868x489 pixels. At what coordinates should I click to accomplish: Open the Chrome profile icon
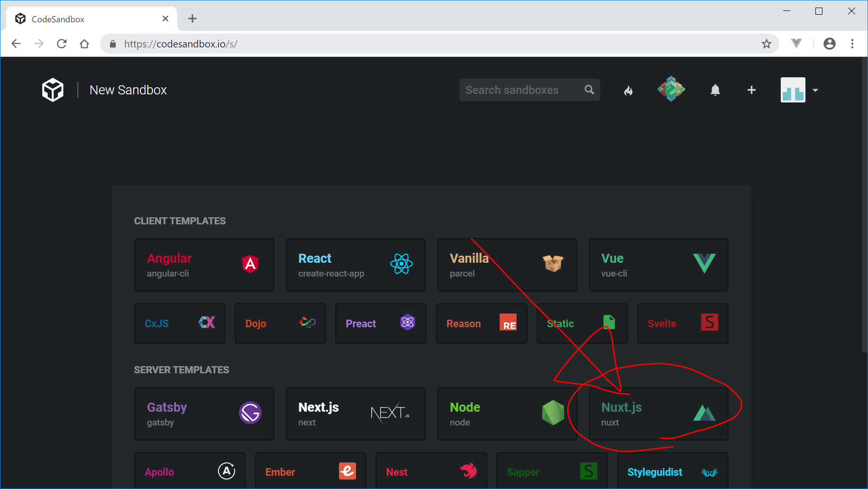point(829,44)
